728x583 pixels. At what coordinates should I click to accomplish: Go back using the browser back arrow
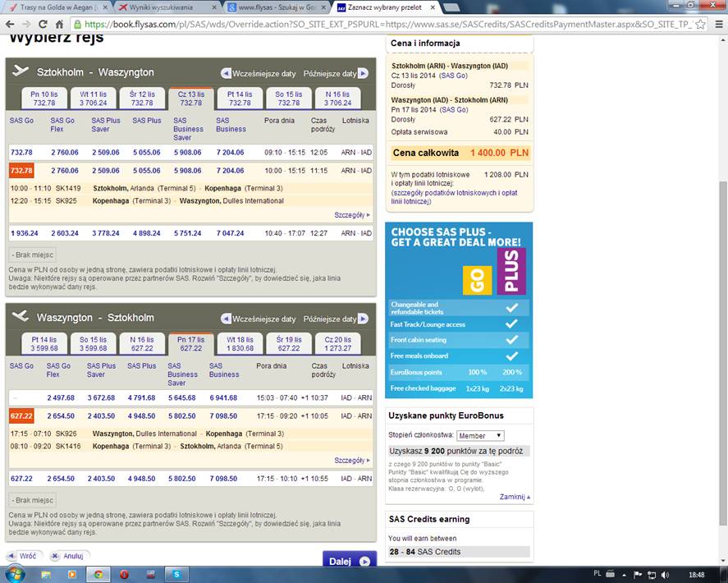tap(10, 24)
